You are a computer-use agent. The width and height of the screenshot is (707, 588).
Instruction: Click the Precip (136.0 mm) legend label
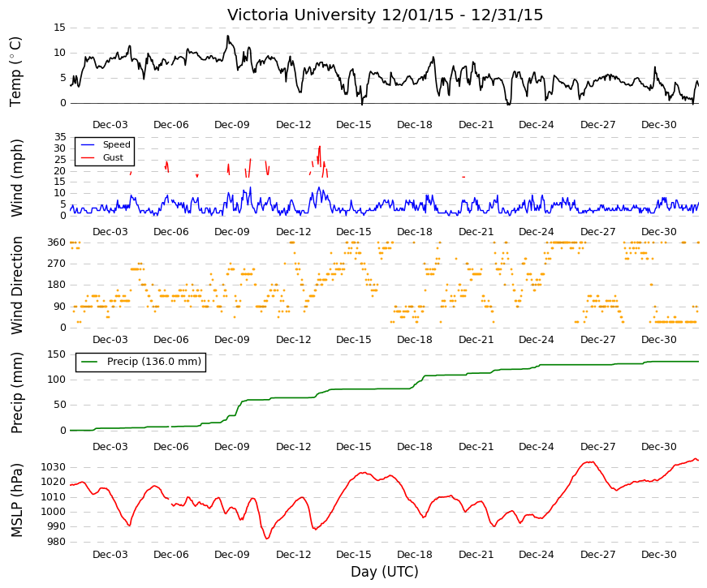154,362
